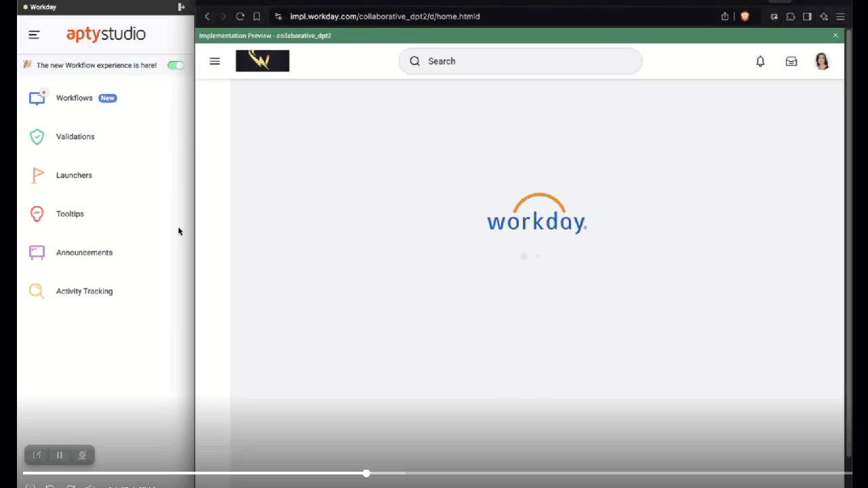Click the Workday tab title
This screenshot has width=868, height=488.
(x=43, y=7)
